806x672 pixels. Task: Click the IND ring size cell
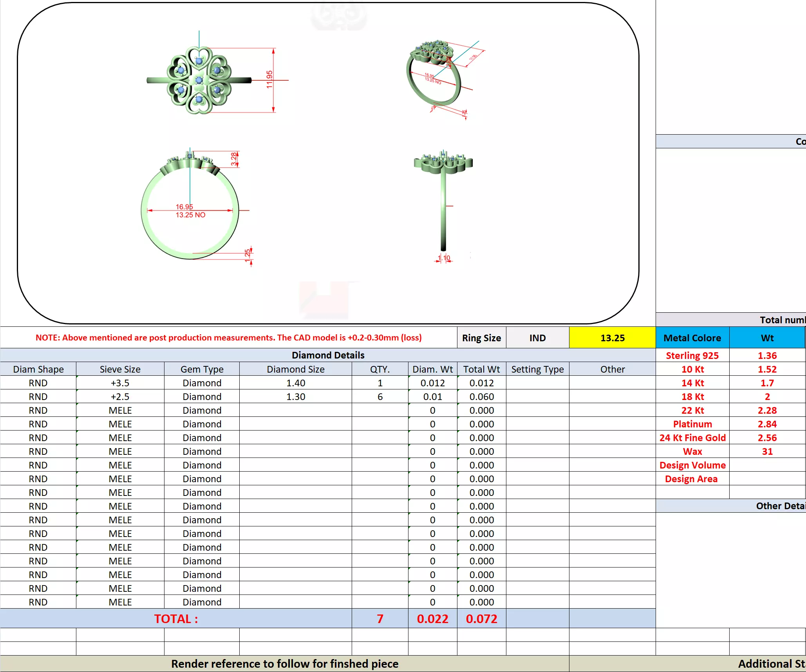point(537,338)
